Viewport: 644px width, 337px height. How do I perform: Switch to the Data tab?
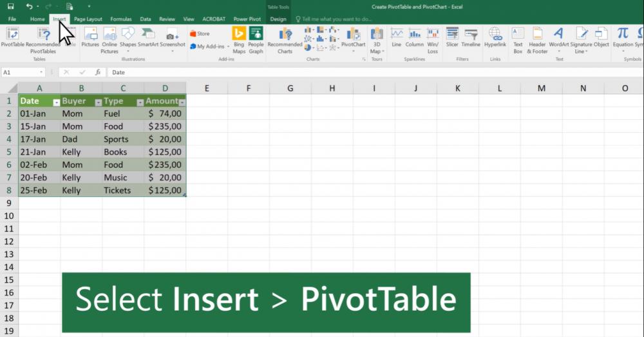[x=146, y=19]
